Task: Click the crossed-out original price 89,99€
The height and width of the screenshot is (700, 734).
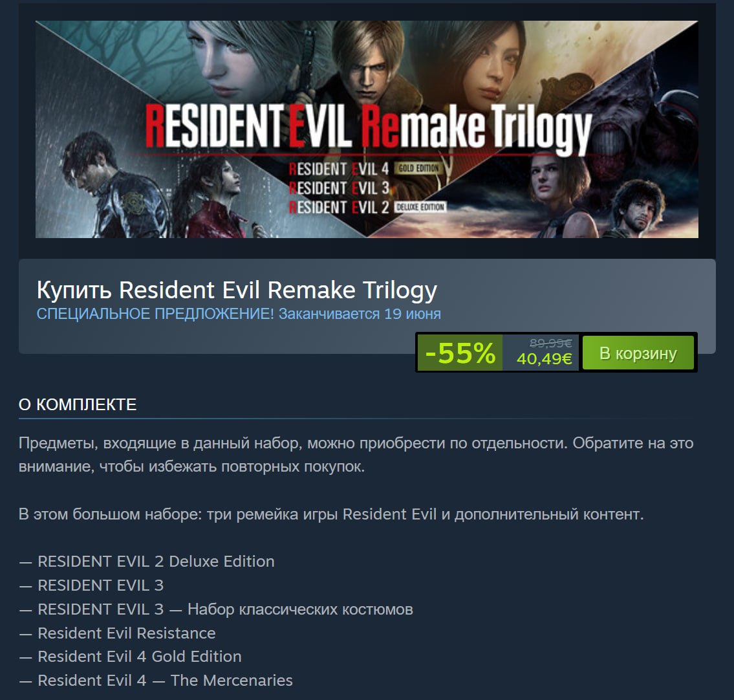Action: pos(550,344)
